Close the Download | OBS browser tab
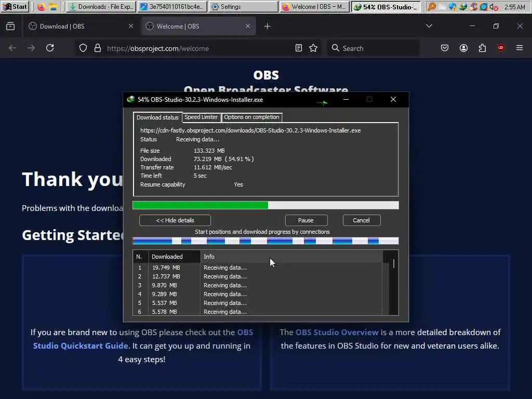The width and height of the screenshot is (532, 399). click(130, 26)
